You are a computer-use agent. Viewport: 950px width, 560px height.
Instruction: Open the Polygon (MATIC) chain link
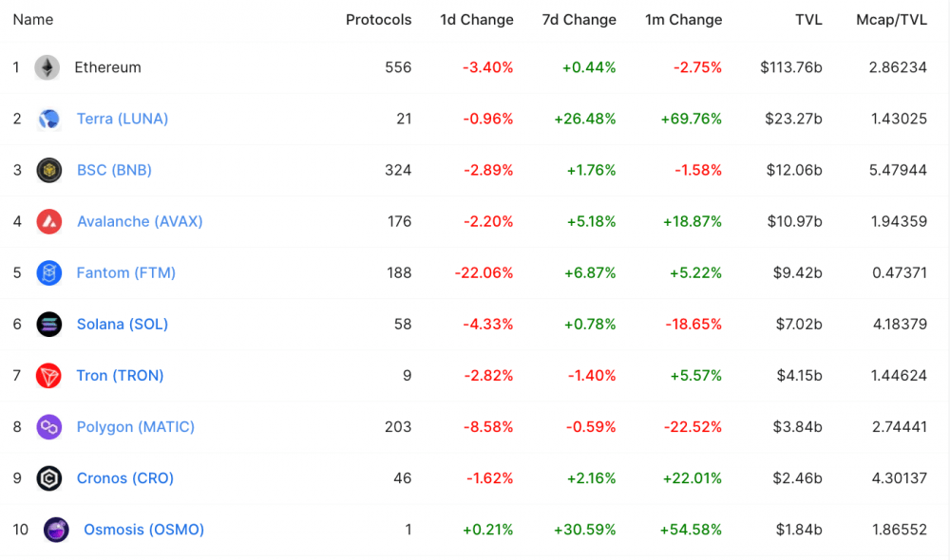[136, 427]
